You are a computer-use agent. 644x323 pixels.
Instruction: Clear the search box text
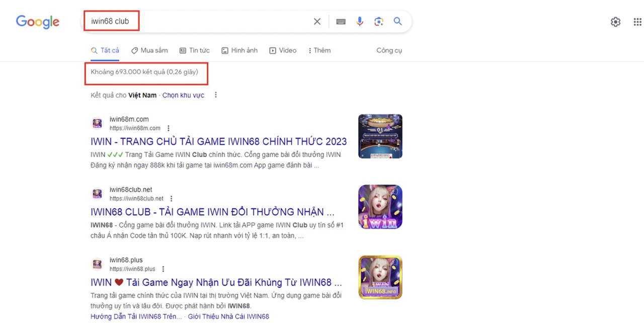click(x=317, y=22)
